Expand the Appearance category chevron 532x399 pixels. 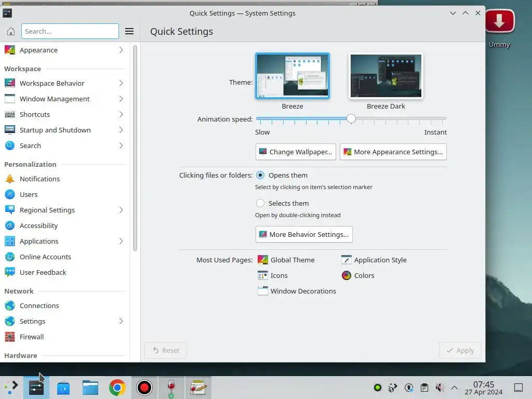[121, 50]
